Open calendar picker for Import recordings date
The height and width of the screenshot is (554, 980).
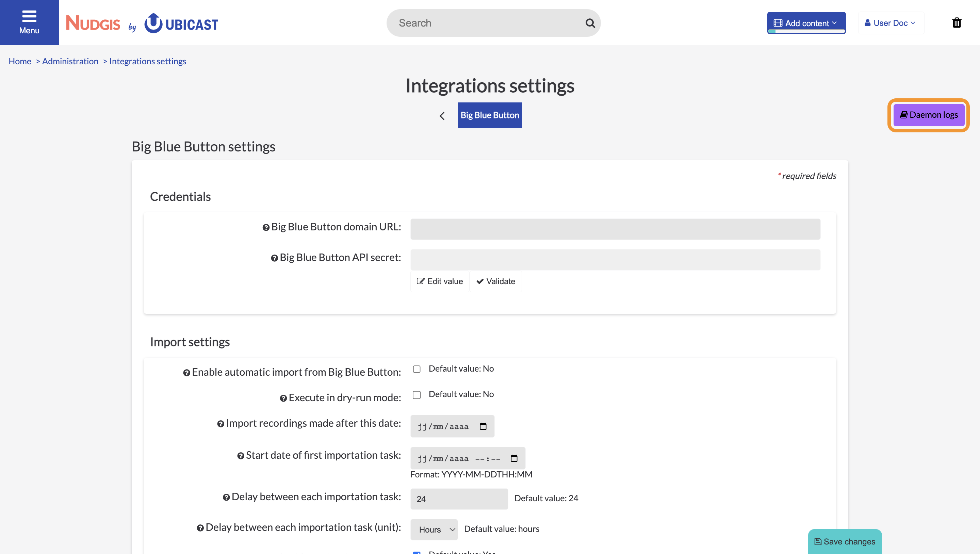click(483, 426)
